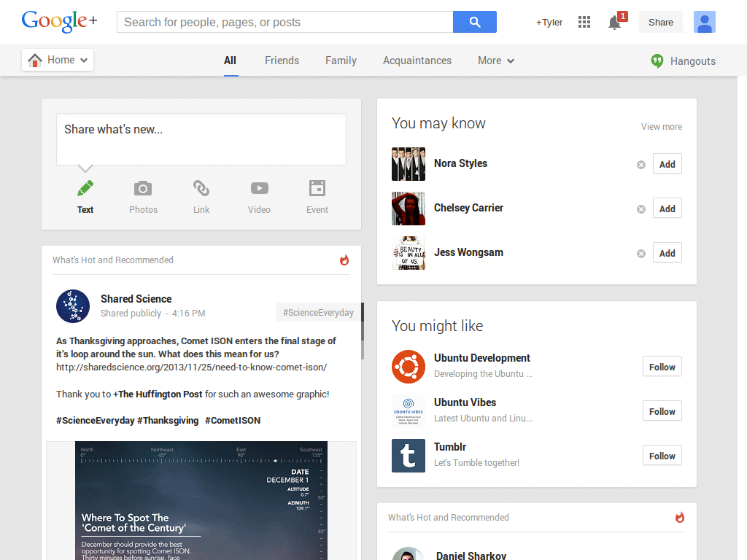Follow the Tumblr page

(x=662, y=456)
